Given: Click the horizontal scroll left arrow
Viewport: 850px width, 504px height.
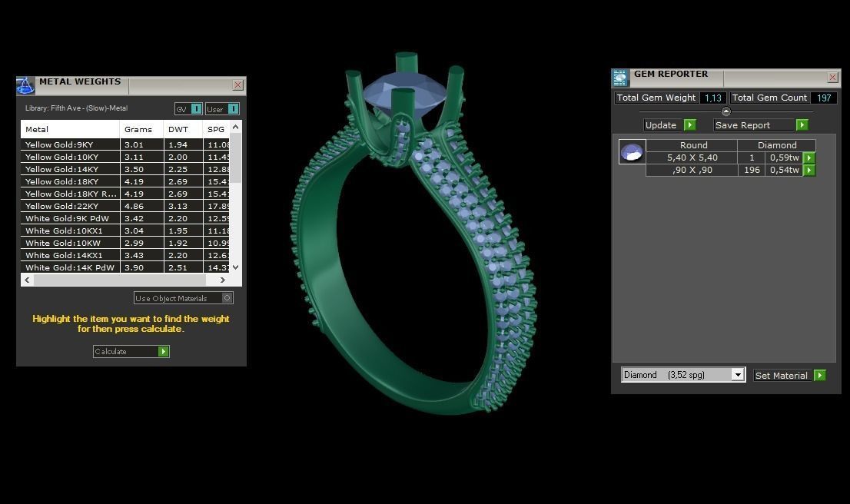Looking at the screenshot, I should click(28, 280).
